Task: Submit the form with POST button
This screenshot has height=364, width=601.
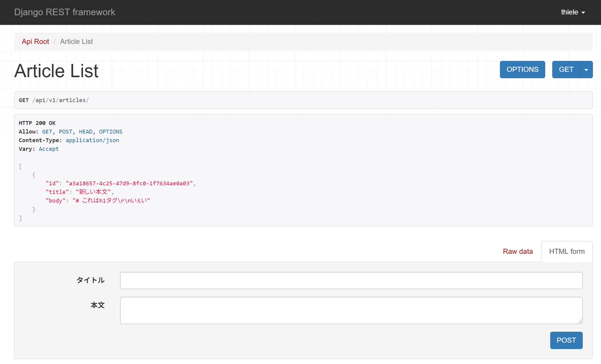Action: coord(566,340)
